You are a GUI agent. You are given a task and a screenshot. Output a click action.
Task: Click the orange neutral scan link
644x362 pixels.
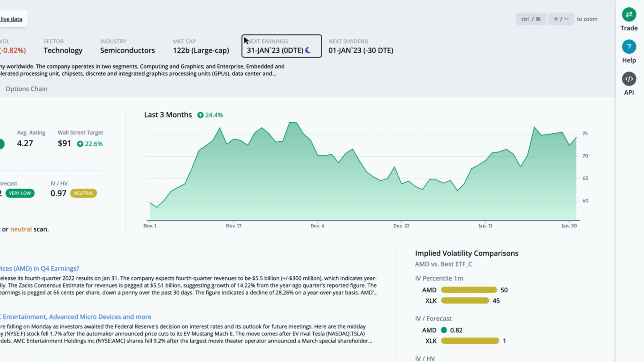pos(21,229)
